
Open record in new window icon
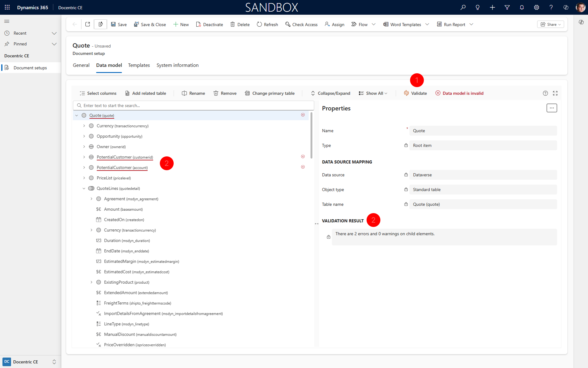pyautogui.click(x=88, y=24)
